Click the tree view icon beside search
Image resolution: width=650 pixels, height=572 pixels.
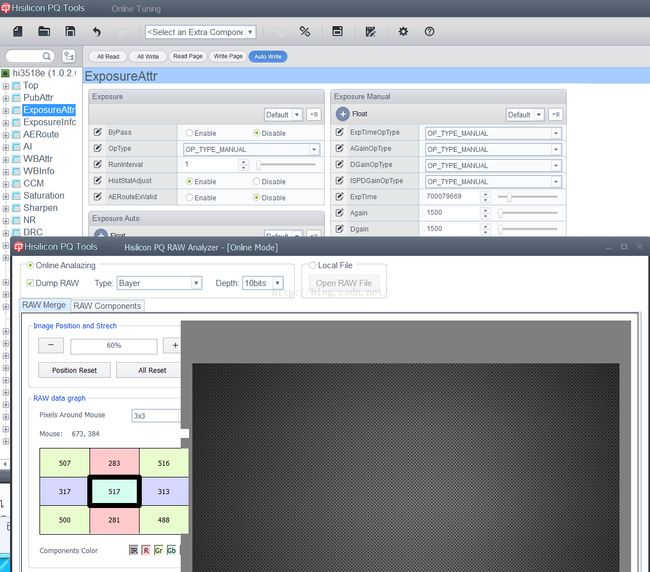tap(68, 56)
